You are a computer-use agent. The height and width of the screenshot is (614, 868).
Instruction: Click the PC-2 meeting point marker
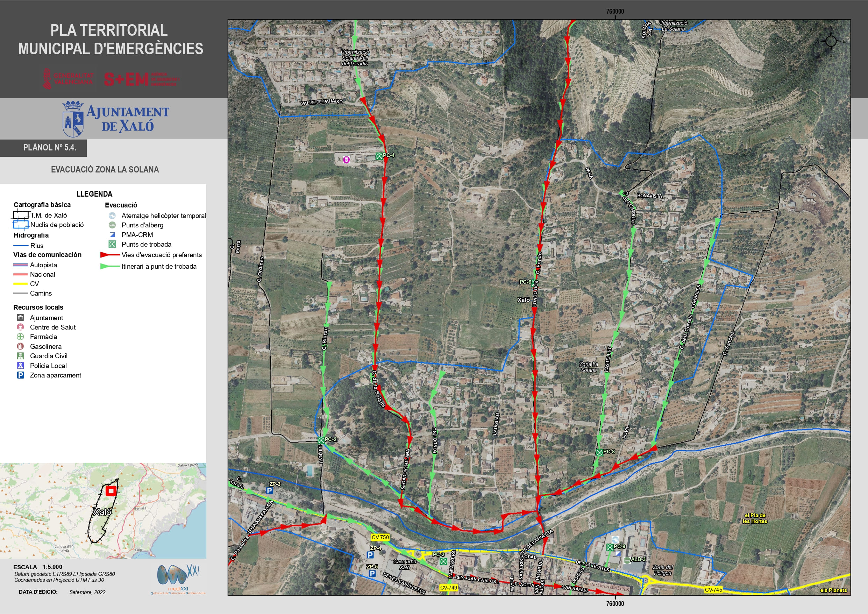pos(321,440)
